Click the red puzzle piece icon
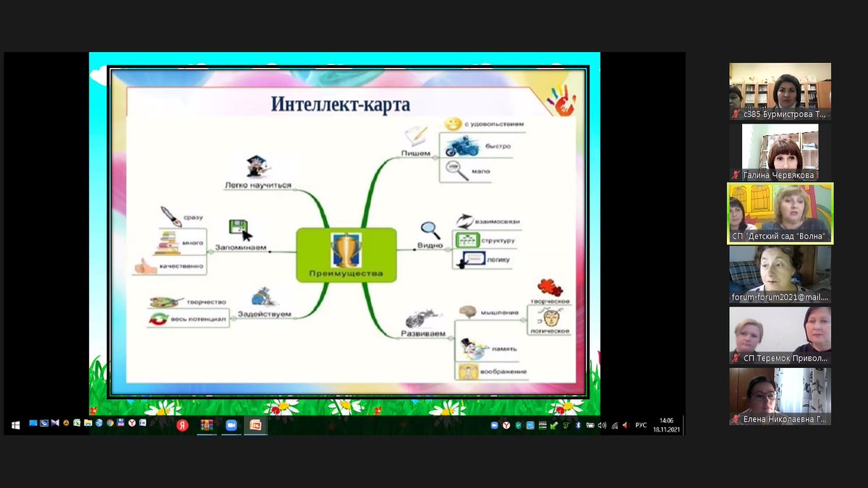 [x=551, y=288]
